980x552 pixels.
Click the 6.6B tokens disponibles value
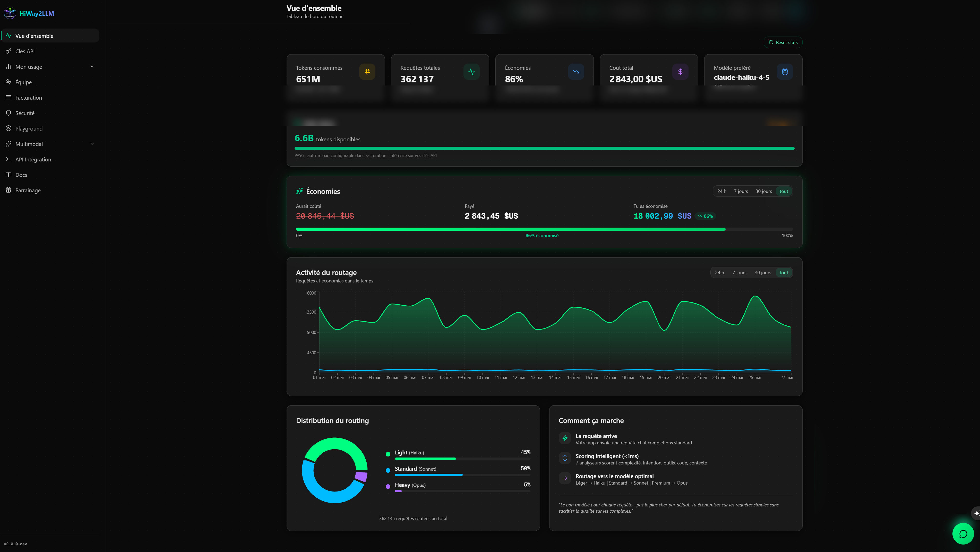click(328, 138)
